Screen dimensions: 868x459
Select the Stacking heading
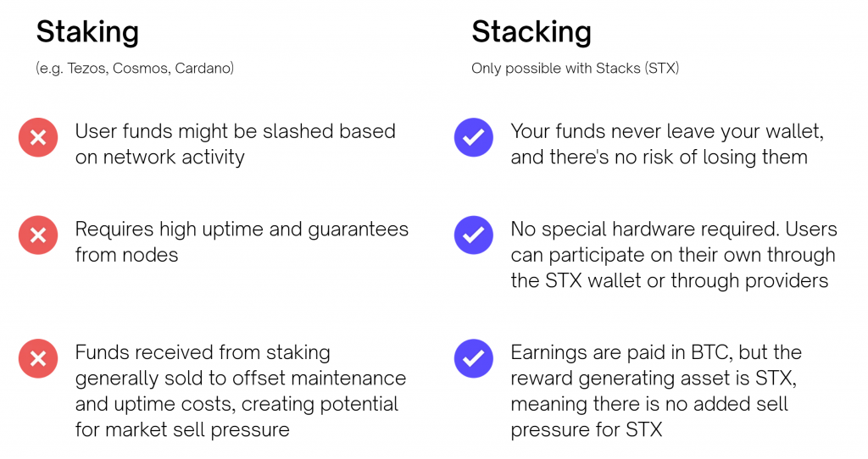pyautogui.click(x=531, y=32)
